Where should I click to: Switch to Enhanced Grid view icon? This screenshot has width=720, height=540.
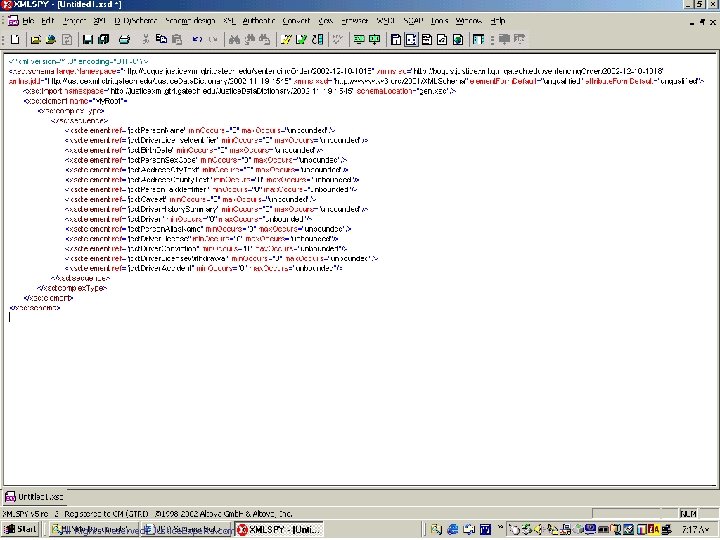pos(396,39)
